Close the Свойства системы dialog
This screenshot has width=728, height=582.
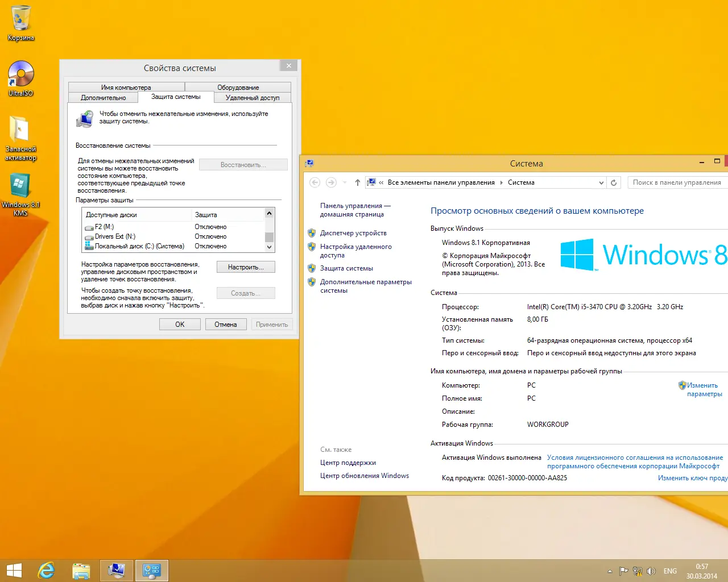[x=289, y=66]
